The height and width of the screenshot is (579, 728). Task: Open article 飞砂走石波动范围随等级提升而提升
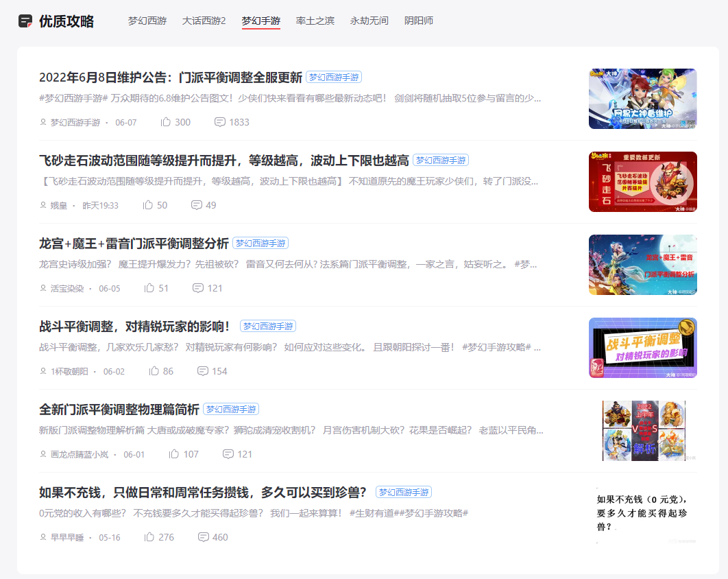pos(223,161)
